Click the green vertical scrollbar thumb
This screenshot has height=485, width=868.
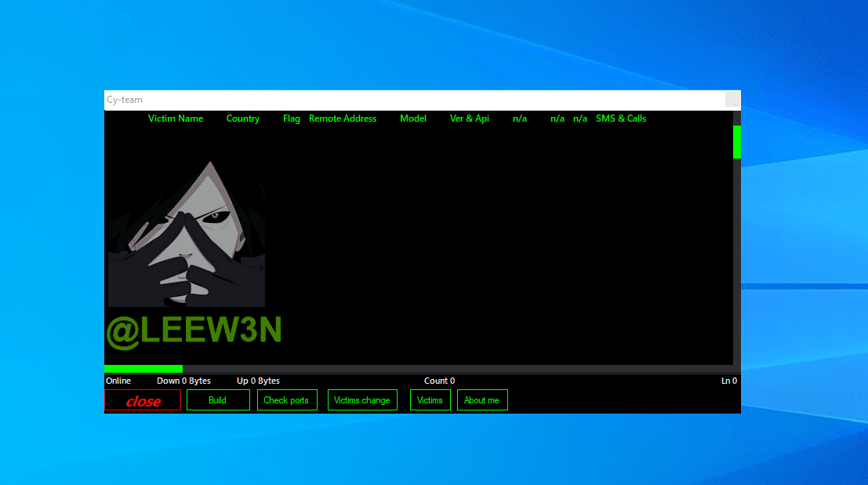(737, 142)
